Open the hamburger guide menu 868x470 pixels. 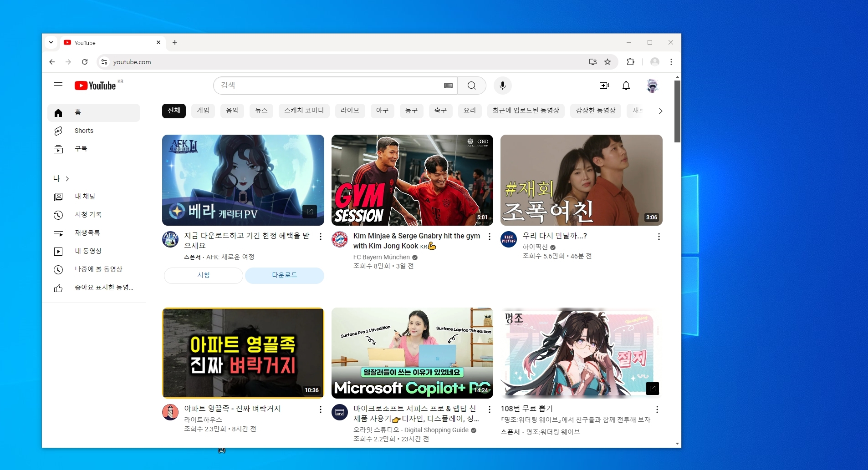coord(58,86)
